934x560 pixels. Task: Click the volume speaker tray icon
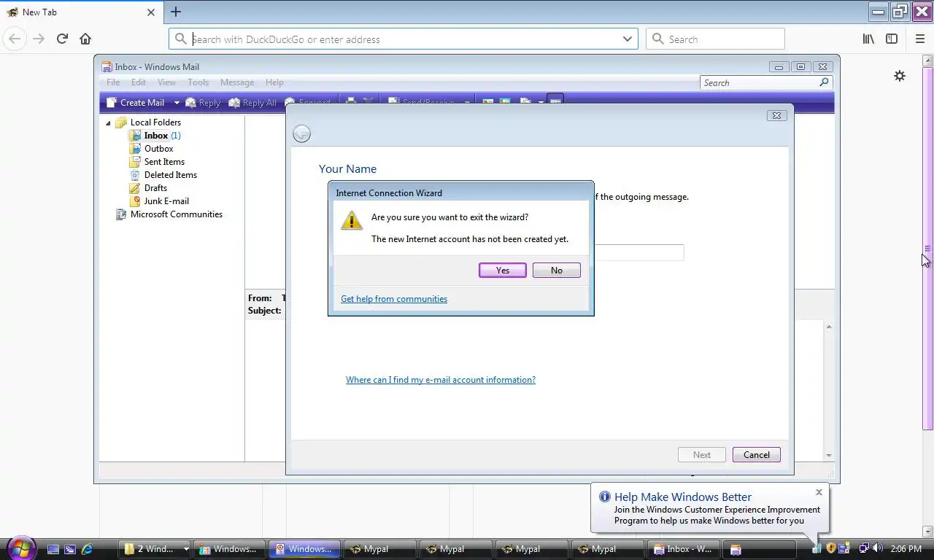877,548
